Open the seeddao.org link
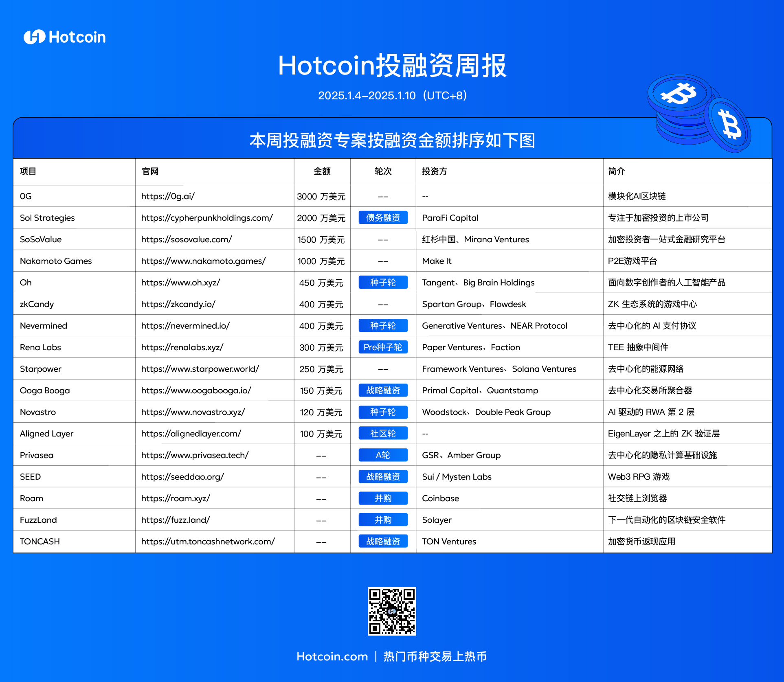 [182, 477]
